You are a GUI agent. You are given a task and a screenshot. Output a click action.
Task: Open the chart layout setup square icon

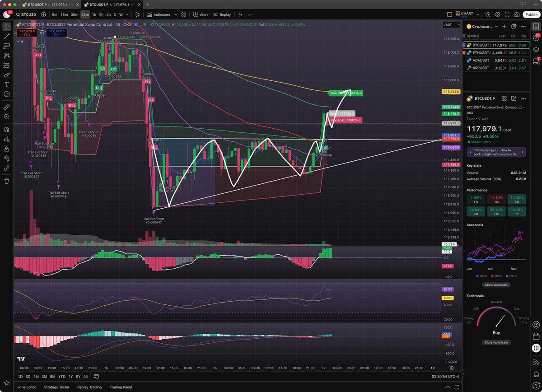click(449, 14)
